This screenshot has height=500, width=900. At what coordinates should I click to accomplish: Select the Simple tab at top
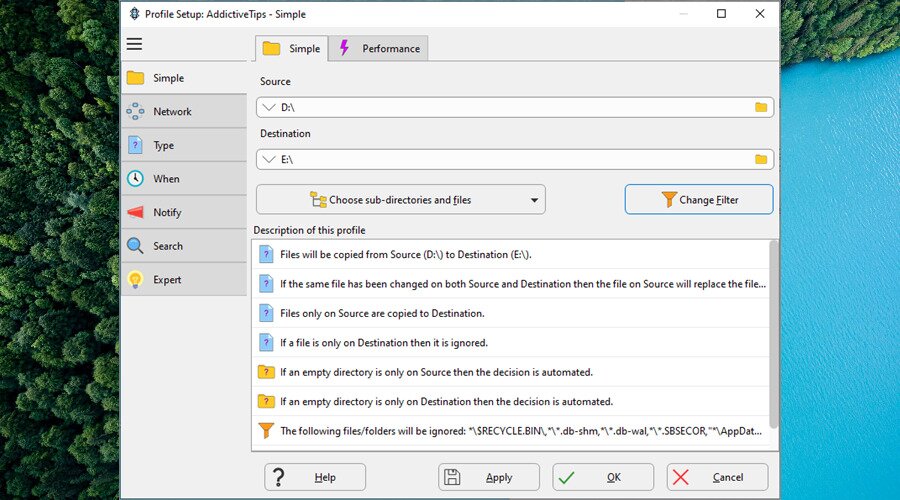(292, 48)
